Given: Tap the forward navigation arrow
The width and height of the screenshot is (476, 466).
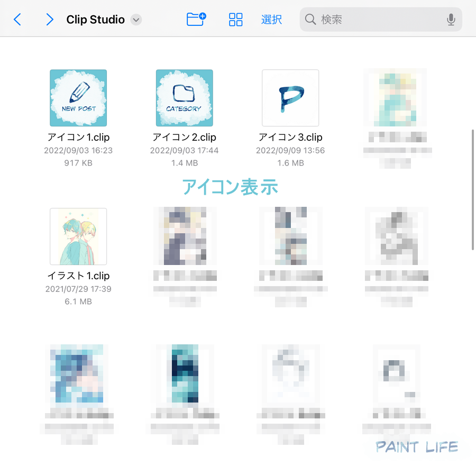Looking at the screenshot, I should point(49,19).
